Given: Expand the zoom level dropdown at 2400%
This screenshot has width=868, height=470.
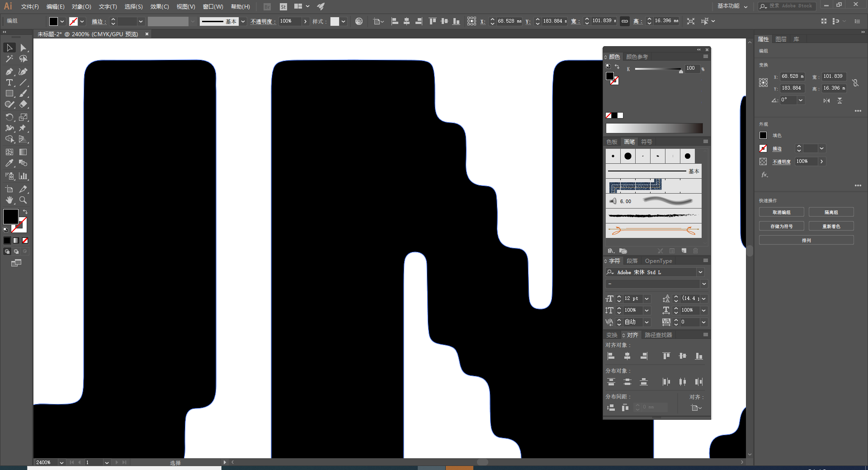Looking at the screenshot, I should (61, 463).
